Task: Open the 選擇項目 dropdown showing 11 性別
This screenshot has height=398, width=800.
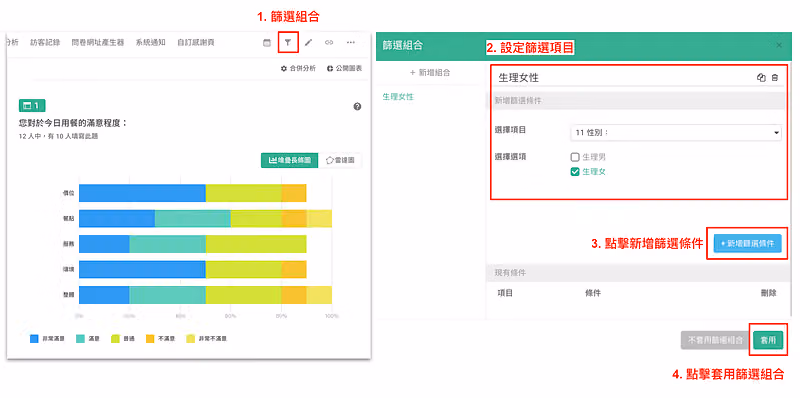Action: click(676, 133)
